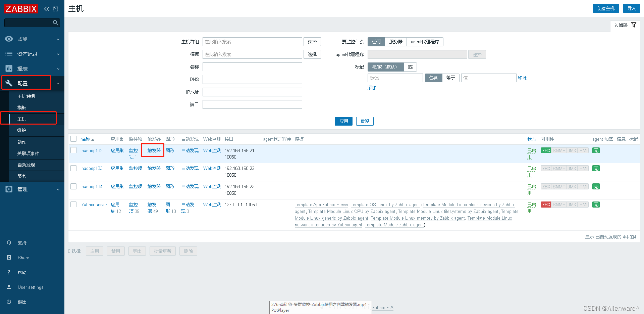
Task: Sort by 状态 column header
Action: [x=531, y=139]
